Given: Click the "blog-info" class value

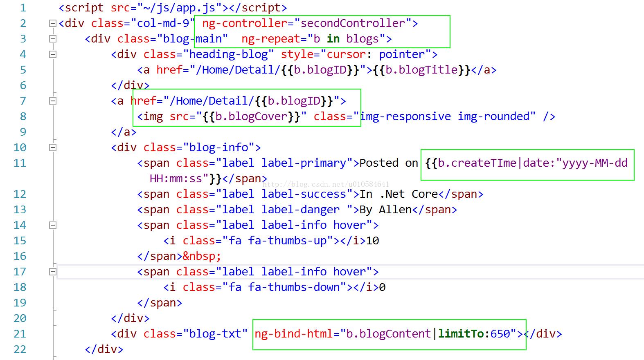Looking at the screenshot, I should [218, 148].
